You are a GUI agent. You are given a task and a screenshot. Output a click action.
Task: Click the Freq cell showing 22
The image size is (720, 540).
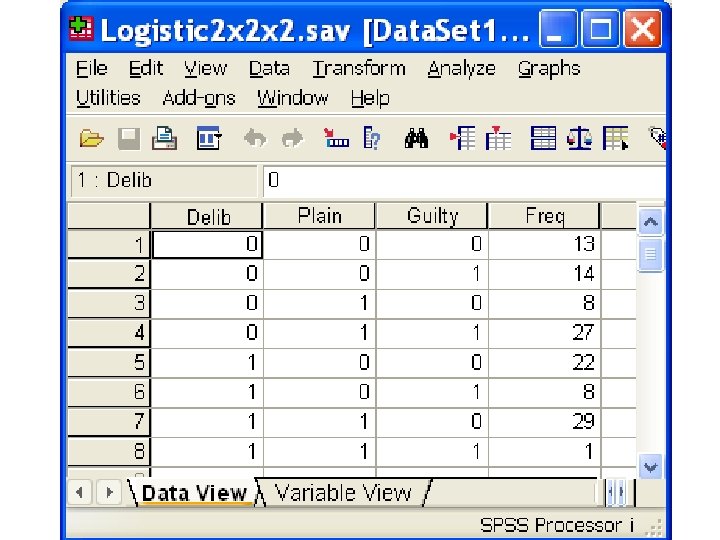544,362
